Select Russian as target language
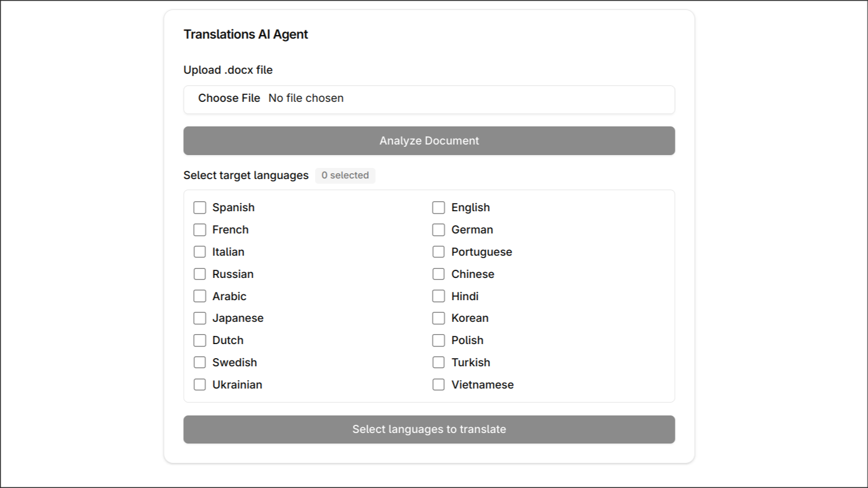This screenshot has width=868, height=488. pos(200,274)
